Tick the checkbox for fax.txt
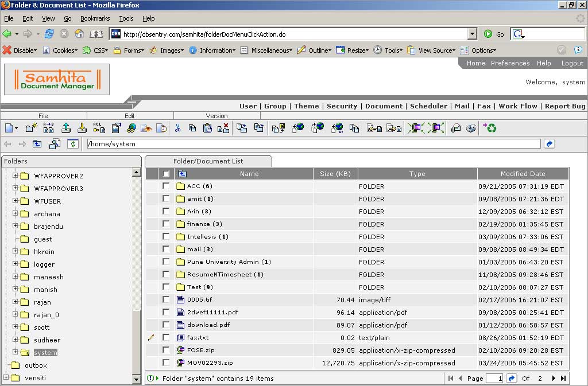588x386 pixels. pyautogui.click(x=166, y=337)
